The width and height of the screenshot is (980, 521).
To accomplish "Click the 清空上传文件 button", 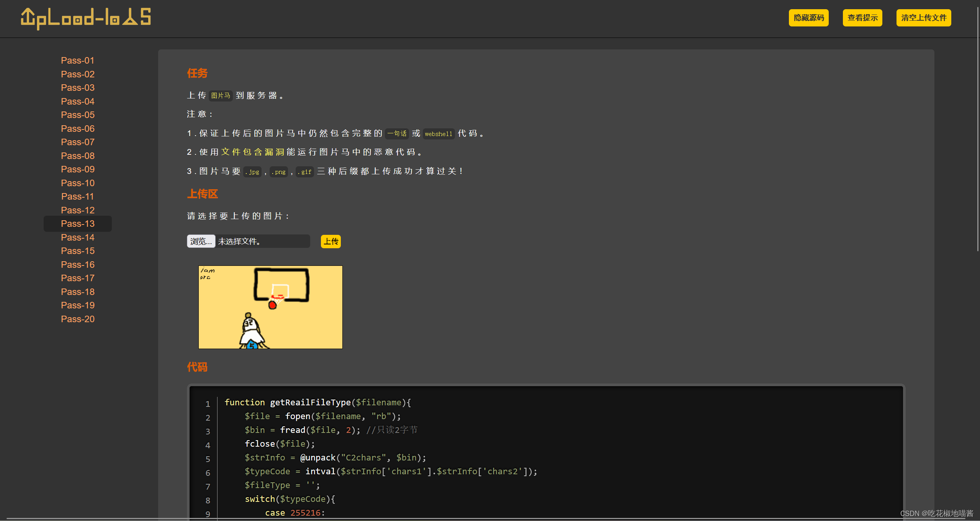I will [923, 18].
